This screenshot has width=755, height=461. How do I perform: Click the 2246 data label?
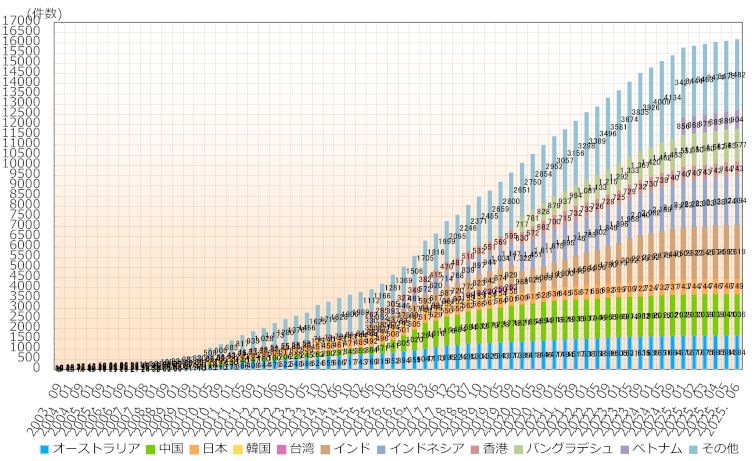[x=468, y=228]
